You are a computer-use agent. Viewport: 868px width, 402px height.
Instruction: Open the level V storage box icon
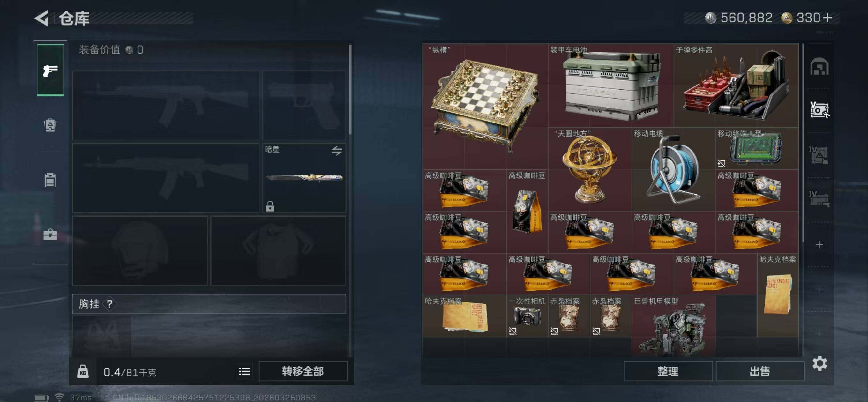click(819, 110)
